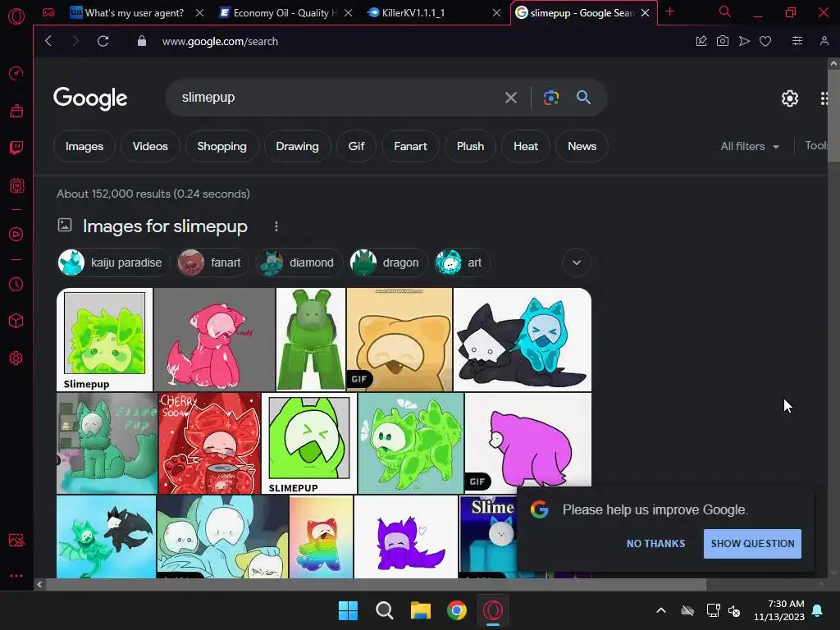Open Windows Start menu
Viewport: 840px width, 630px height.
tap(348, 610)
